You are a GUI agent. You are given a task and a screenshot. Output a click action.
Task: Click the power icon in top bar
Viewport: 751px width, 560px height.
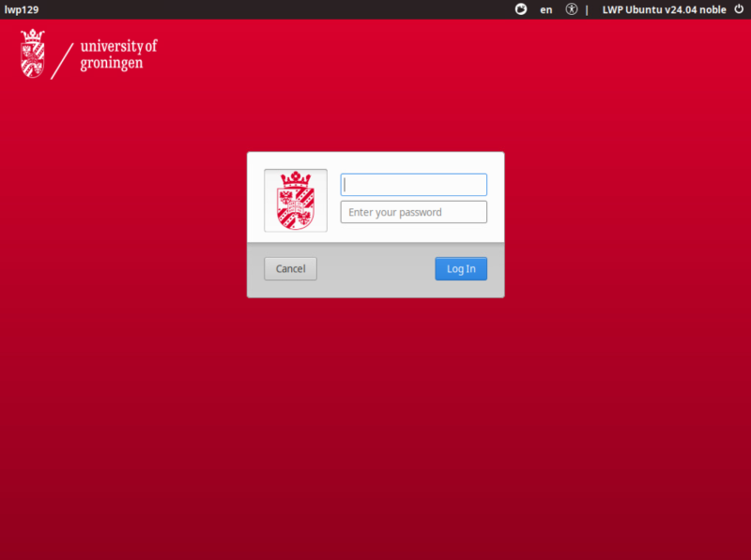739,9
